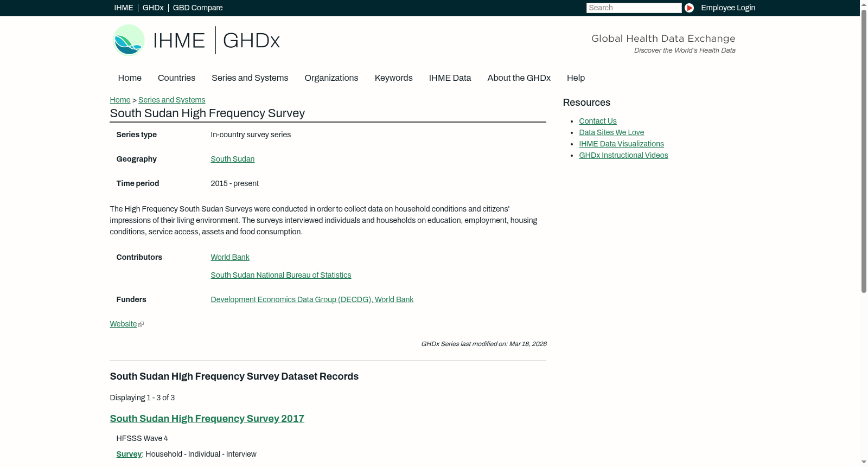Open the Home navigation menu item

130,78
